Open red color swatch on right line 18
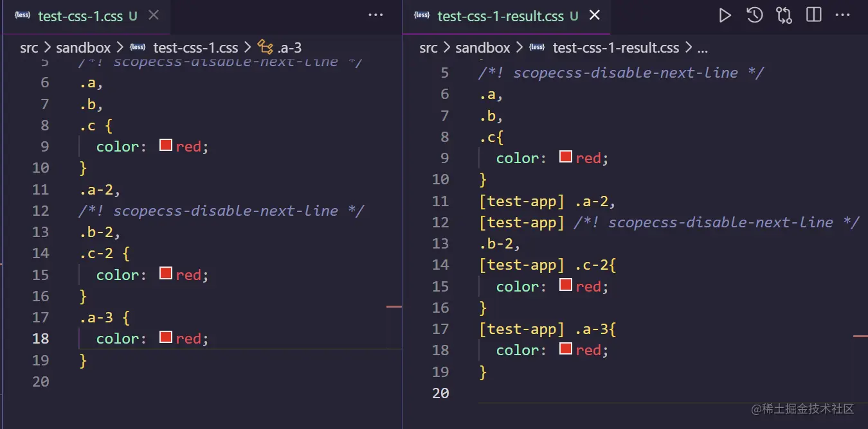The width and height of the screenshot is (868, 429). pos(566,349)
